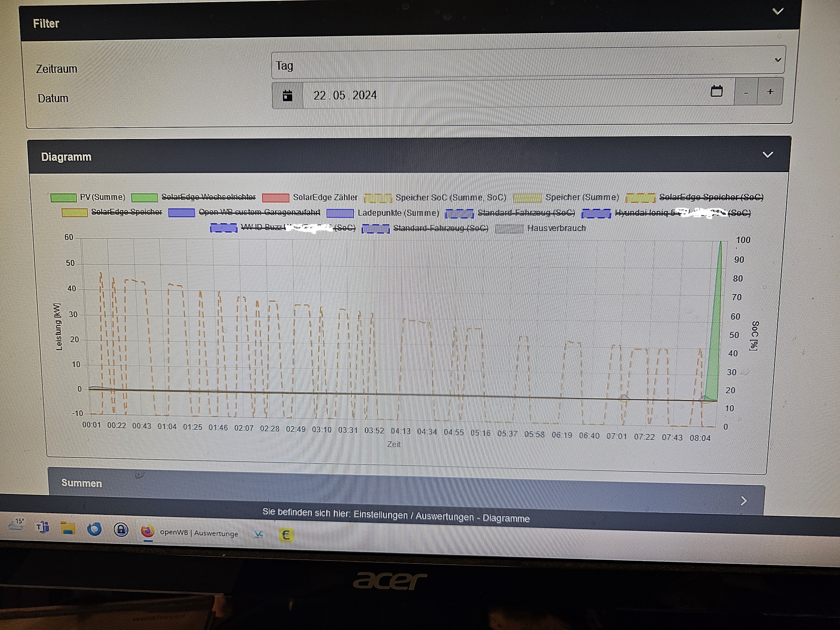Toggle Ladepunkte (Summe) legend entry

click(383, 213)
